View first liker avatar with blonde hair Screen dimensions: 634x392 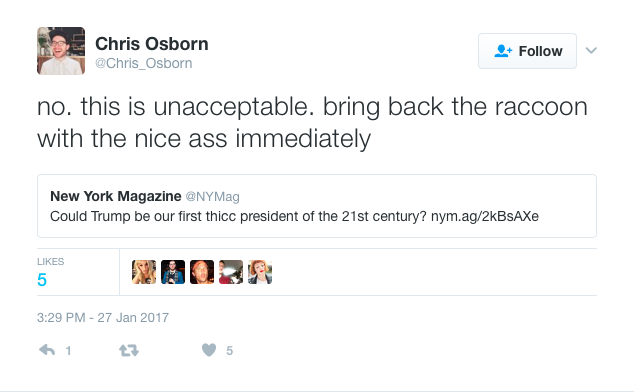[144, 272]
